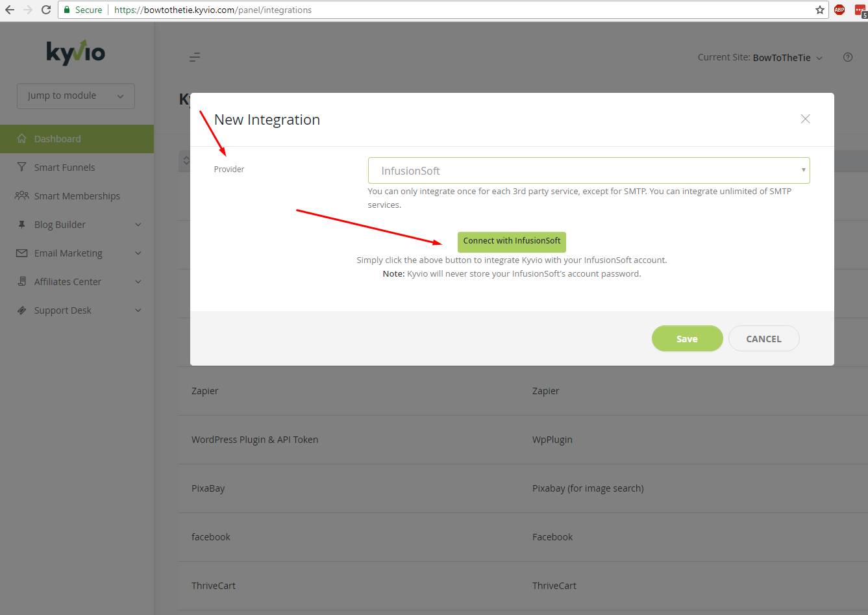Screen dimensions: 868x615
Task: Select the Zapier row name
Action: pos(205,391)
